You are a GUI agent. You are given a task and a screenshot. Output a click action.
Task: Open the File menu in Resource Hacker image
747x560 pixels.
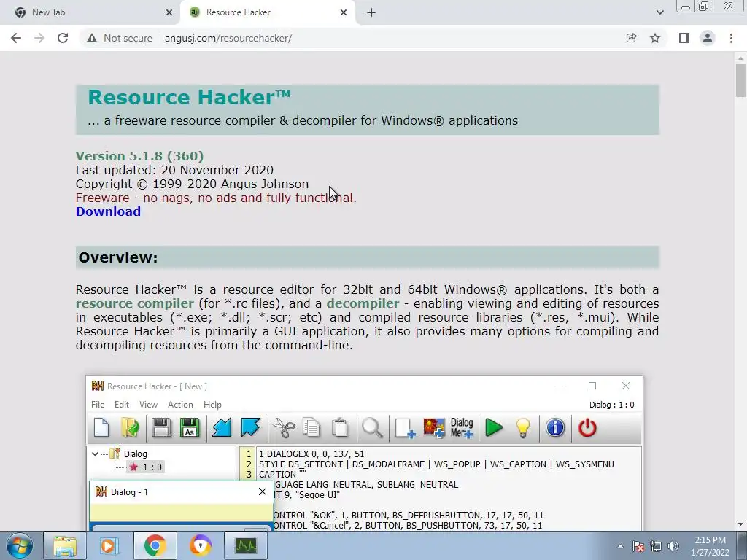pyautogui.click(x=98, y=404)
